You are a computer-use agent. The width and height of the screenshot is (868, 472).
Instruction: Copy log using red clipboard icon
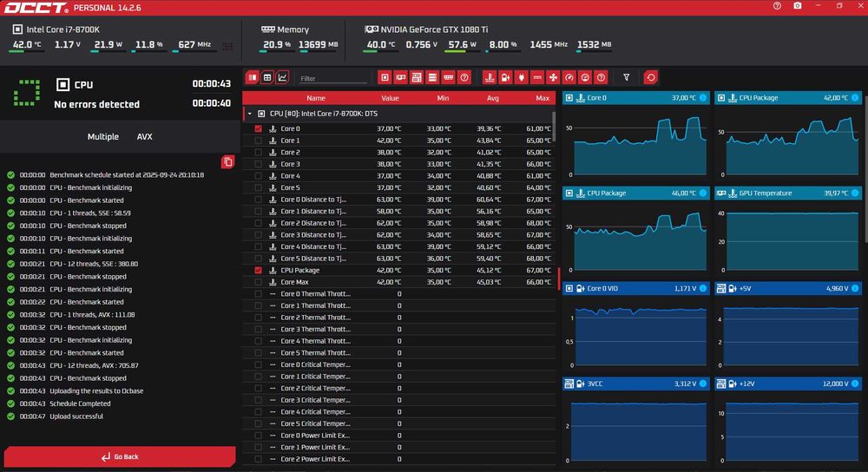227,161
